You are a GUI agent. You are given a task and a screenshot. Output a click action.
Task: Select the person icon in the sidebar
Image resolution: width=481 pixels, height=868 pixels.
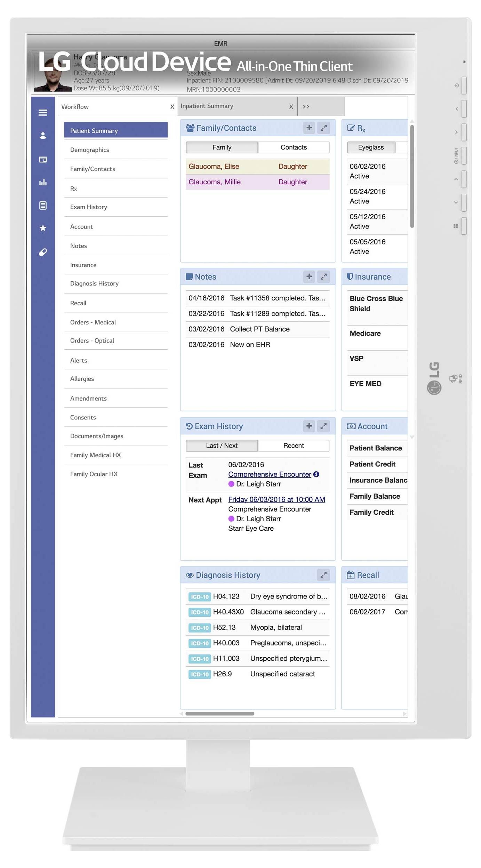click(43, 136)
